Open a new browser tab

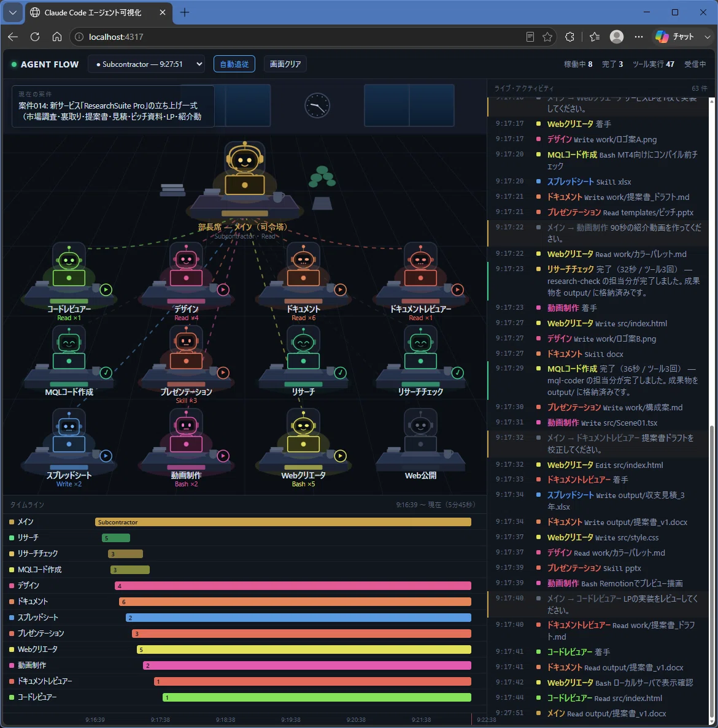[x=184, y=12]
